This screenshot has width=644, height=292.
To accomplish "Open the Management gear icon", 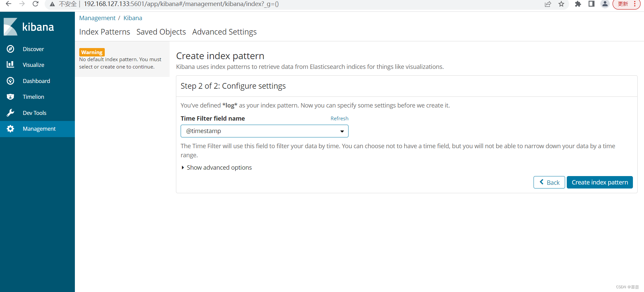I will pyautogui.click(x=10, y=129).
